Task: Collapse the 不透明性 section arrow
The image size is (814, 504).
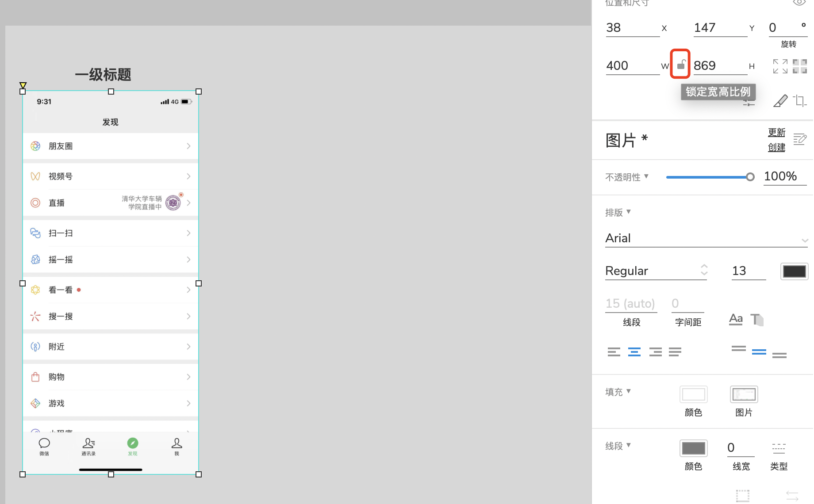Action: pos(646,176)
